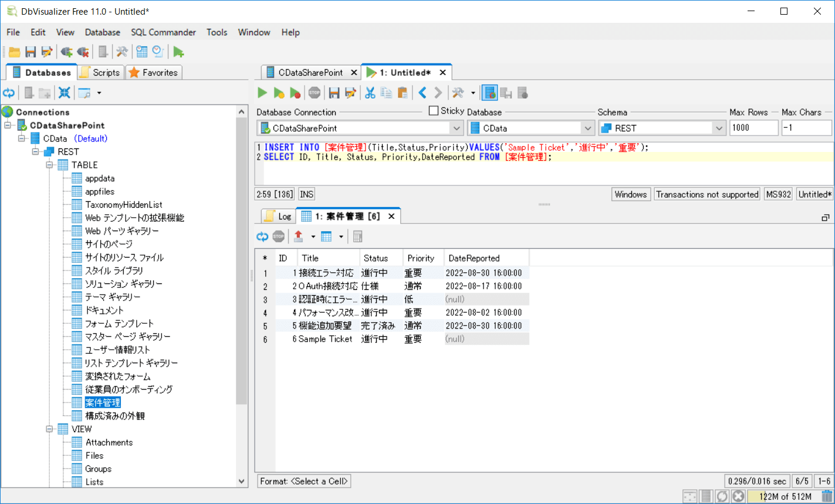Reload the result grid with refresh icon
835x504 pixels.
[262, 236]
